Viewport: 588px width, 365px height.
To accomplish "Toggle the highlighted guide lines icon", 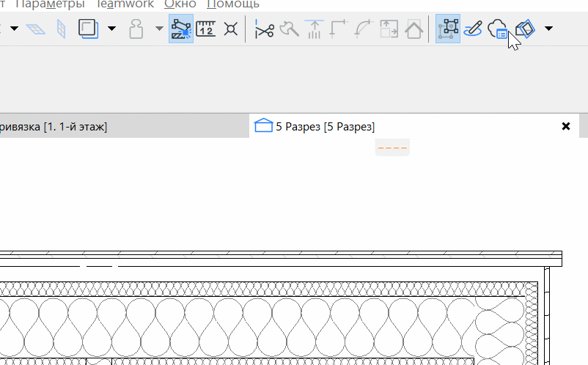I will pyautogui.click(x=181, y=29).
